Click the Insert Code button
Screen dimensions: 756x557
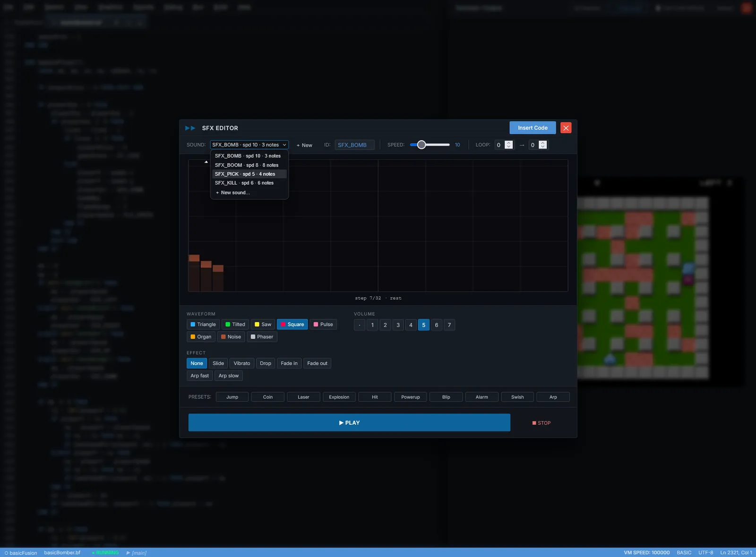point(533,128)
